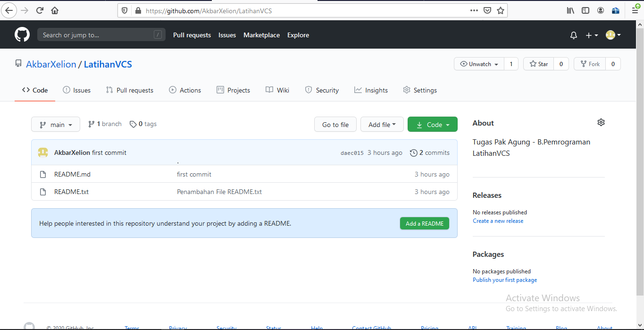Switch to the Settings tab
The image size is (644, 330).
coord(420,90)
